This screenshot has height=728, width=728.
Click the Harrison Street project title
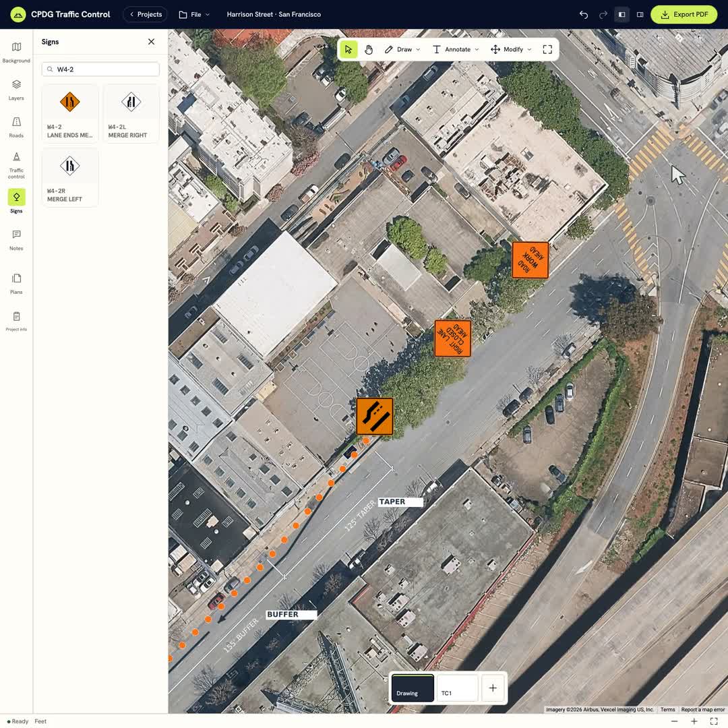[x=274, y=14]
